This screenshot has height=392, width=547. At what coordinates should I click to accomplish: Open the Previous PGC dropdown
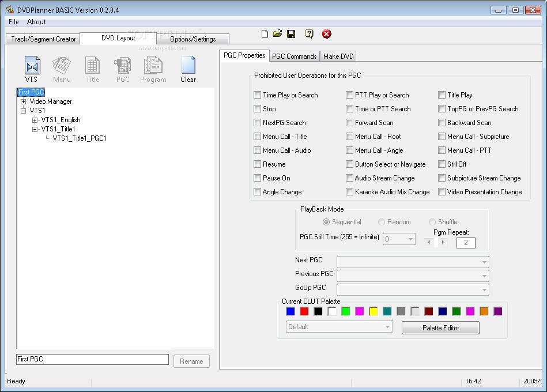coord(484,276)
